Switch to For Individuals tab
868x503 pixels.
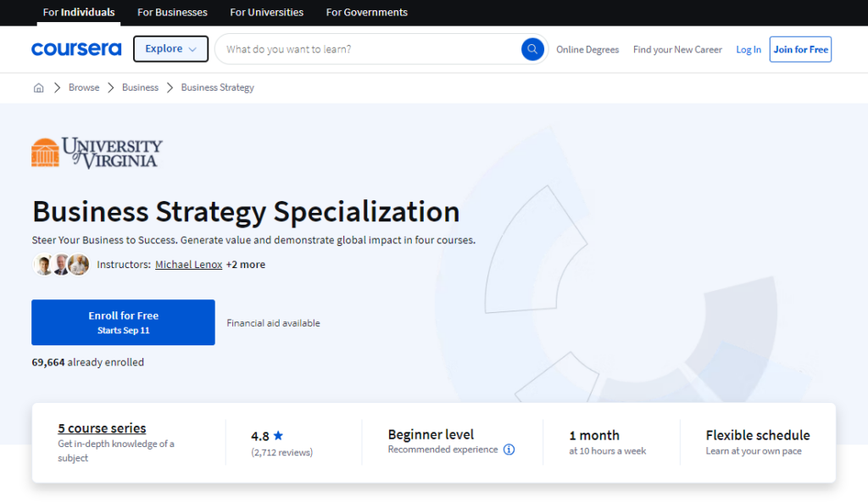(x=79, y=12)
